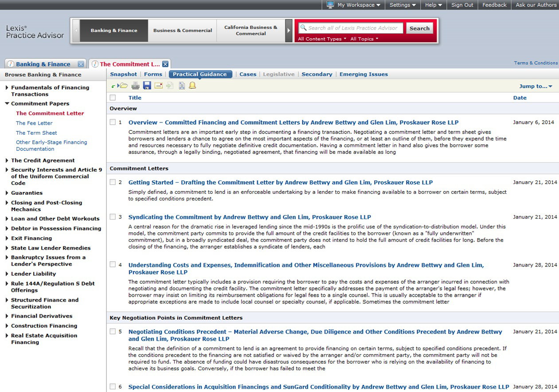Click the folder icon in the results toolbar

pos(123,86)
